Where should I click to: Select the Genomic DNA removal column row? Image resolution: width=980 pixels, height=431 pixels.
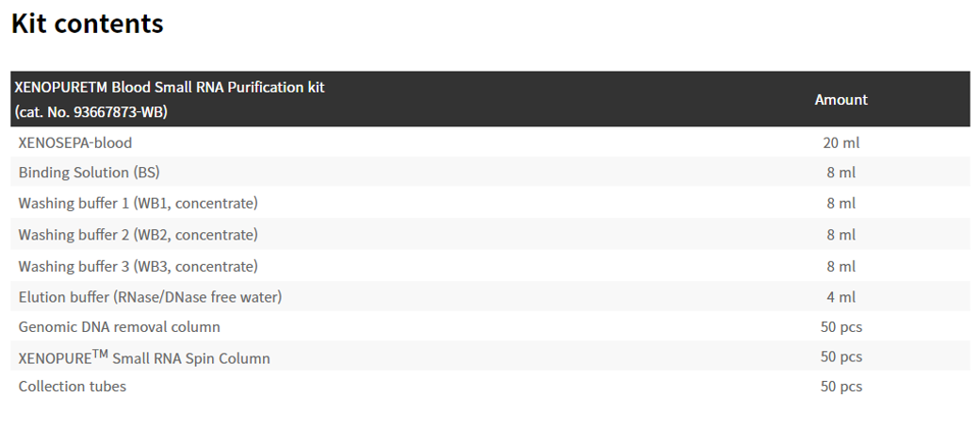(119, 327)
